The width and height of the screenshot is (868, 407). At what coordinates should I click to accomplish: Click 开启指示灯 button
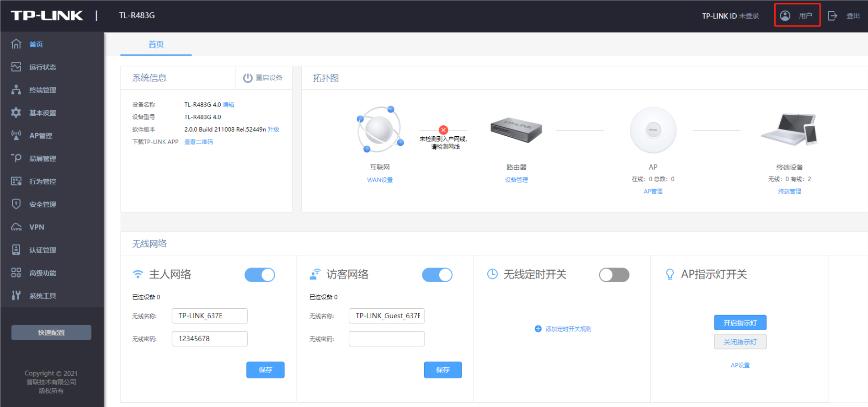coord(740,323)
